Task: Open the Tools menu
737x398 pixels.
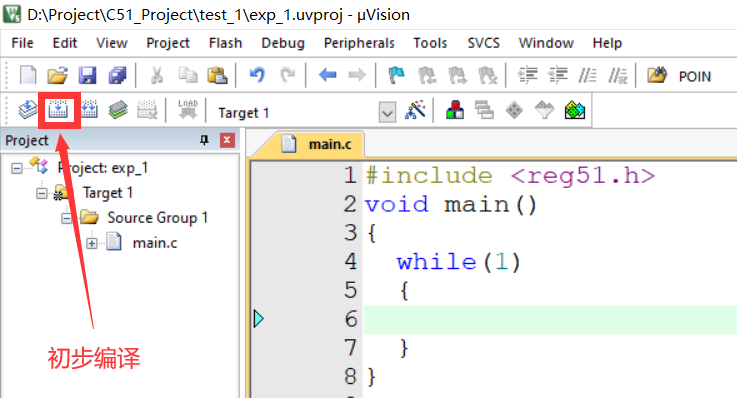Action: 430,43
